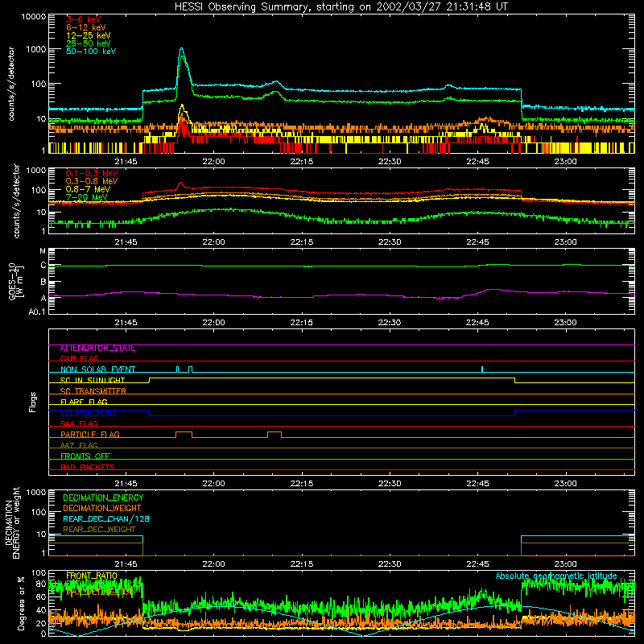Select the 3-6 keV legend label
The width and height of the screenshot is (644, 644).
(84, 19)
